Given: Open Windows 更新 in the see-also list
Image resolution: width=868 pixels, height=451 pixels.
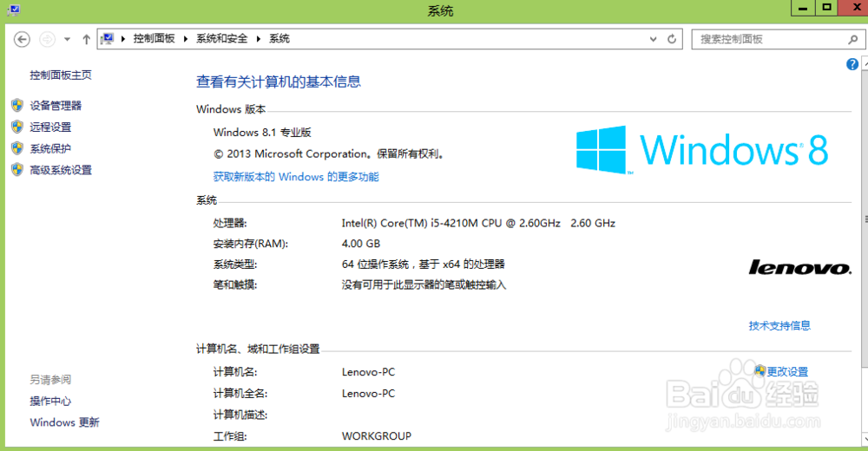Looking at the screenshot, I should pyautogui.click(x=64, y=422).
